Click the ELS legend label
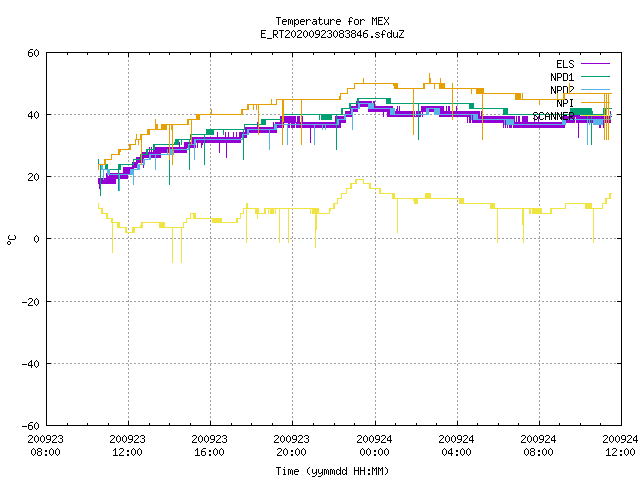Image resolution: width=640 pixels, height=480 pixels. [x=565, y=64]
